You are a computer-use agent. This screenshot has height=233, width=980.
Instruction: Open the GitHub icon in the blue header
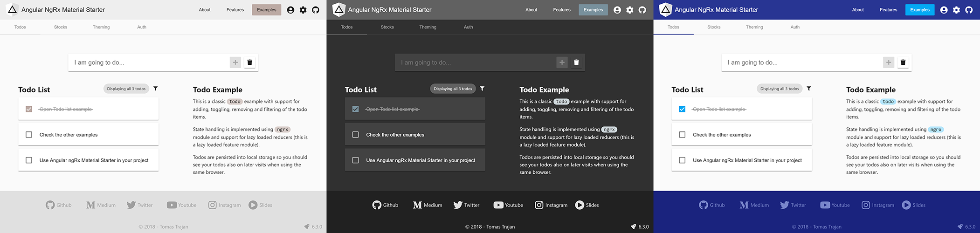point(969,10)
